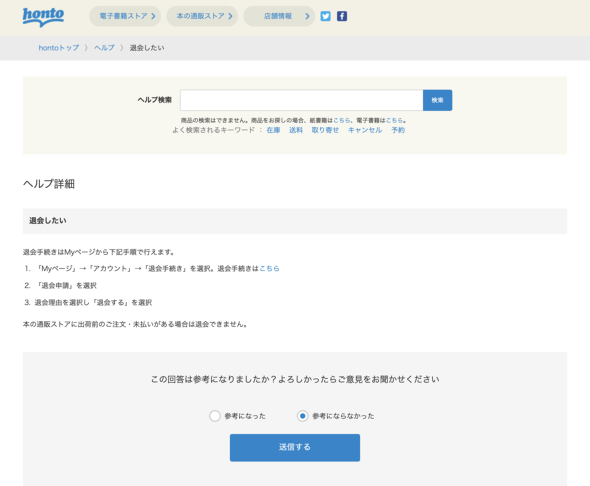
Task: Expand the arrow beside 本の通販ストア
Action: click(230, 16)
